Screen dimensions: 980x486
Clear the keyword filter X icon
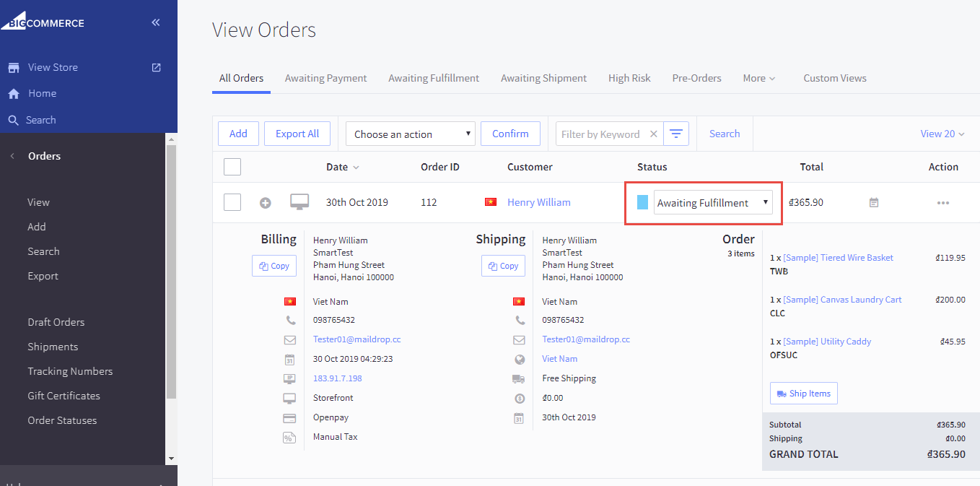coord(653,134)
